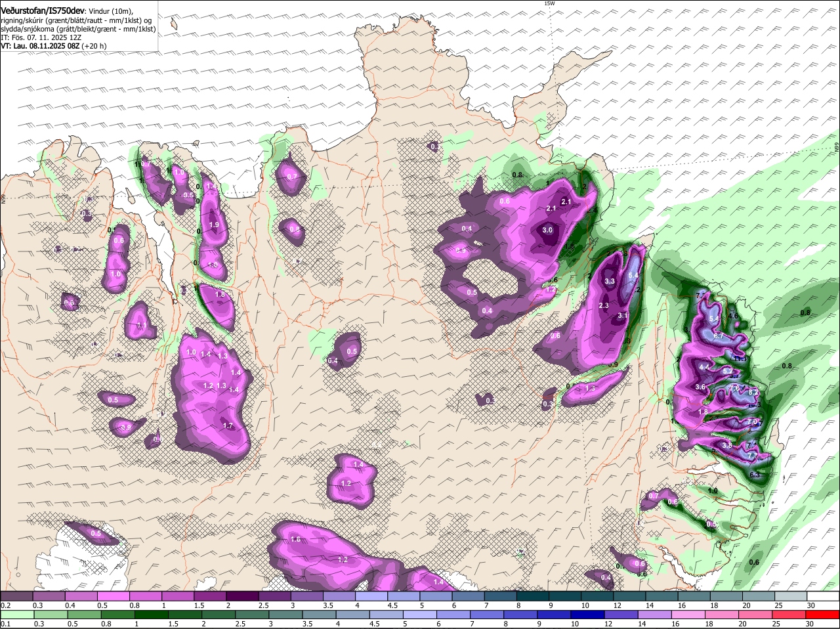The image size is (840, 629).
Task: Click the dark plum 0.2–0.3 snow swatch
Action: pos(16,596)
